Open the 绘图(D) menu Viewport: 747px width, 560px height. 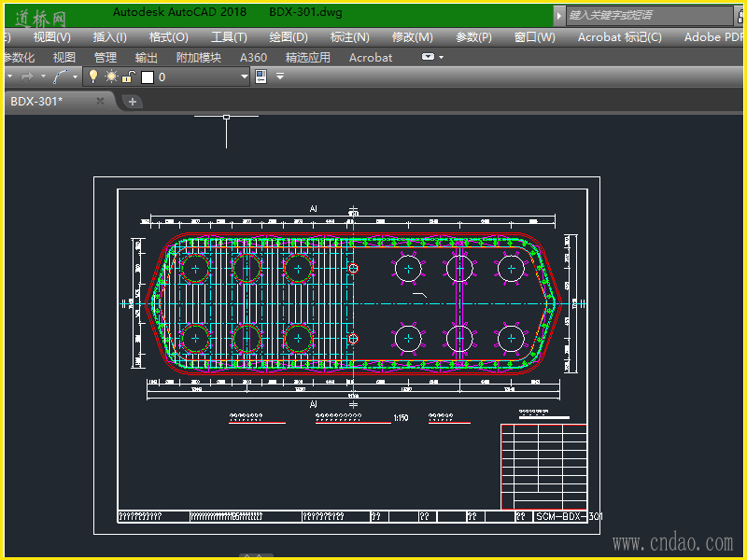pos(288,37)
